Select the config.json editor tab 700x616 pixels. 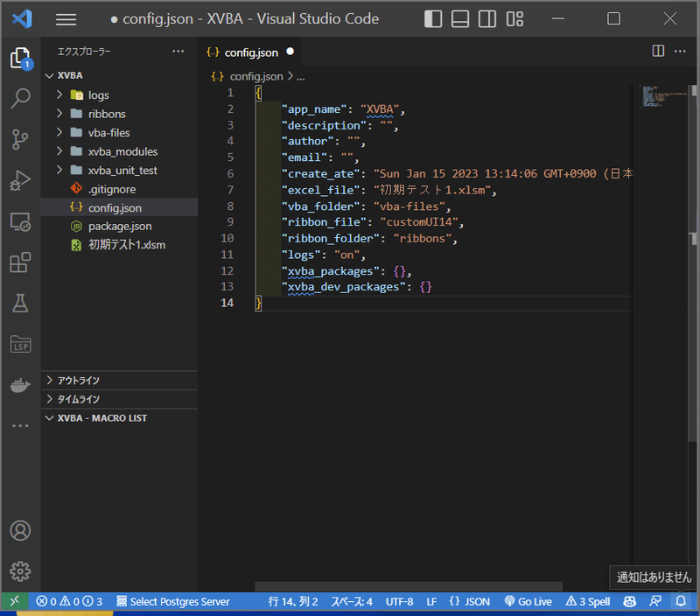pos(251,52)
